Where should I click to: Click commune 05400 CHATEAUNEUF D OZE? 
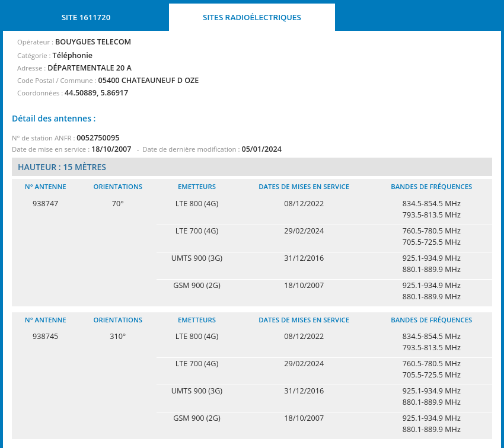click(x=148, y=81)
